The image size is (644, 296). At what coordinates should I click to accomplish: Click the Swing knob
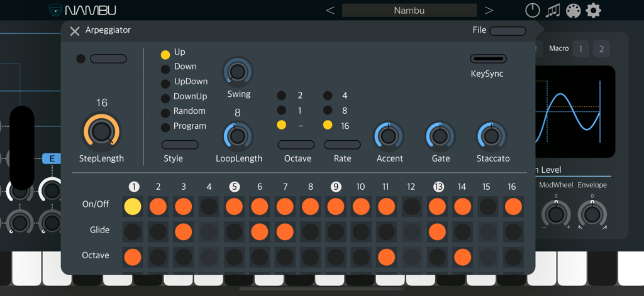pyautogui.click(x=237, y=71)
